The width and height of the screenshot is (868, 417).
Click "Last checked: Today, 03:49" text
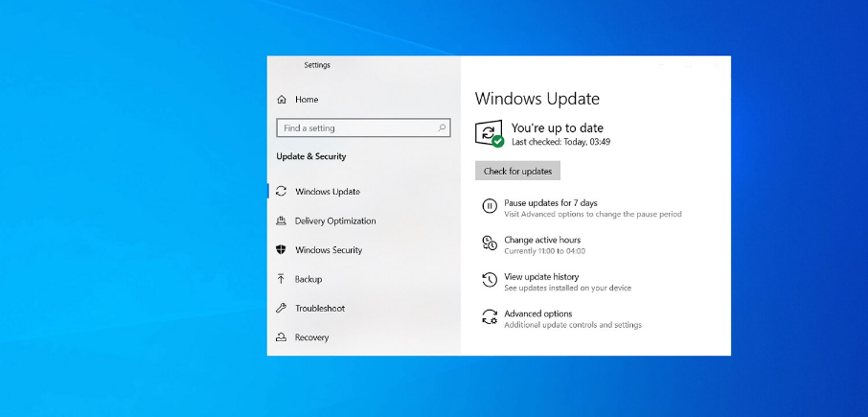[x=560, y=142]
